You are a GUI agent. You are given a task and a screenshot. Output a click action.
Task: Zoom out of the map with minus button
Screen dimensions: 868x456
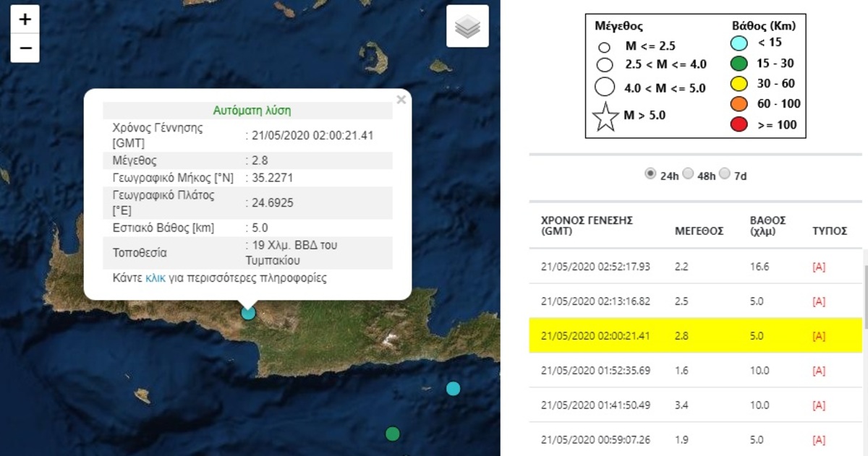[25, 48]
